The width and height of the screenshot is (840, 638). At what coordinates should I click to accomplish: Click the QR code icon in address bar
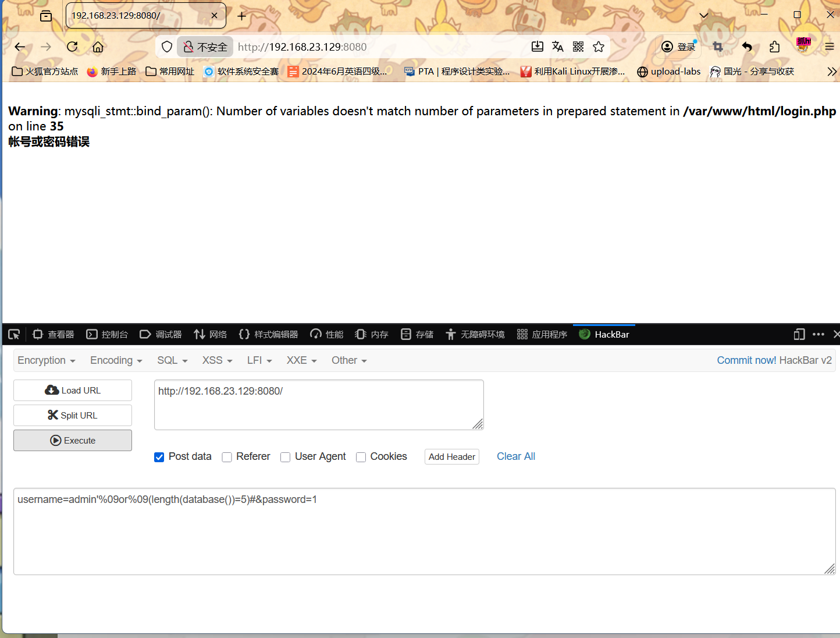point(578,47)
